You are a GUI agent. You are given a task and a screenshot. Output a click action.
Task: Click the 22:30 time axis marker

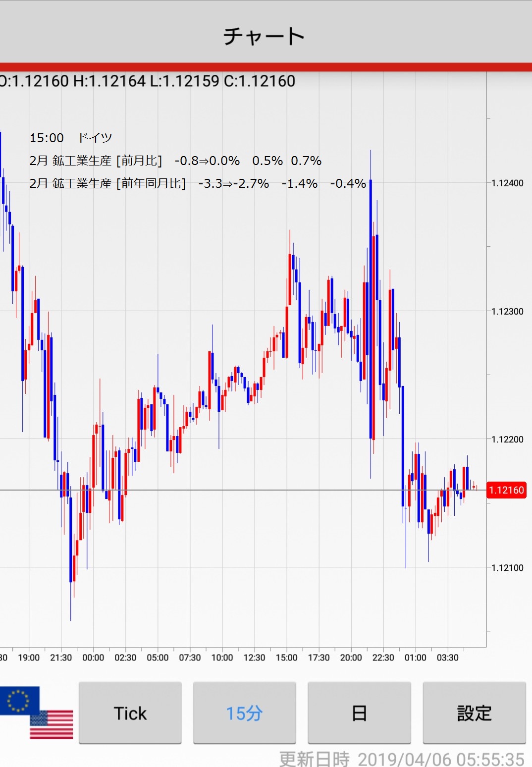(383, 657)
